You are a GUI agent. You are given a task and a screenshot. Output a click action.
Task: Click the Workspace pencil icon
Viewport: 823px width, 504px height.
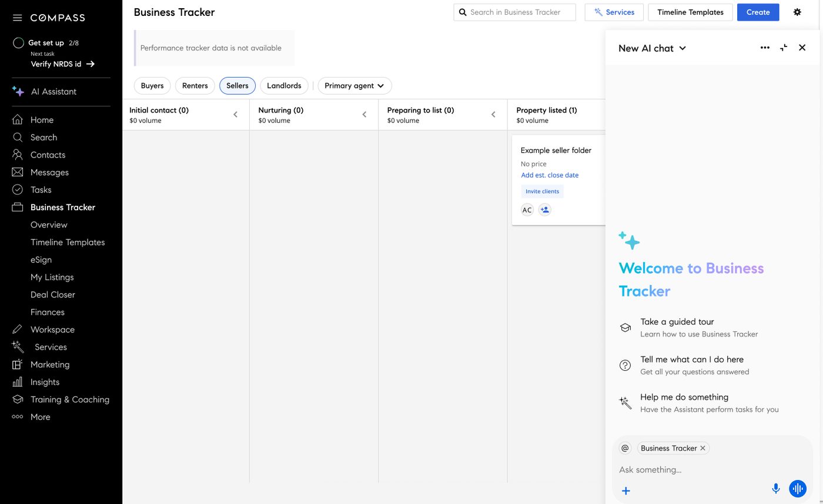point(18,330)
